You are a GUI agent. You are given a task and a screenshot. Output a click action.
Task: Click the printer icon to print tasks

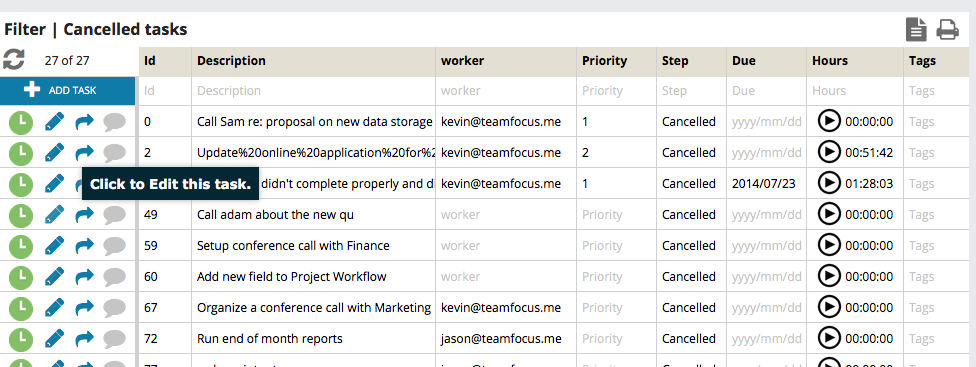point(947,30)
